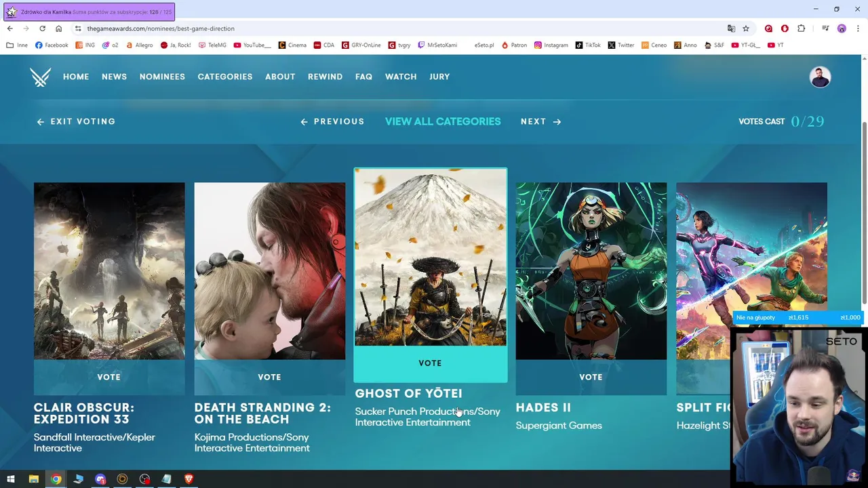Click HADES II title text
Viewport: 868px width, 488px height.
tap(543, 407)
